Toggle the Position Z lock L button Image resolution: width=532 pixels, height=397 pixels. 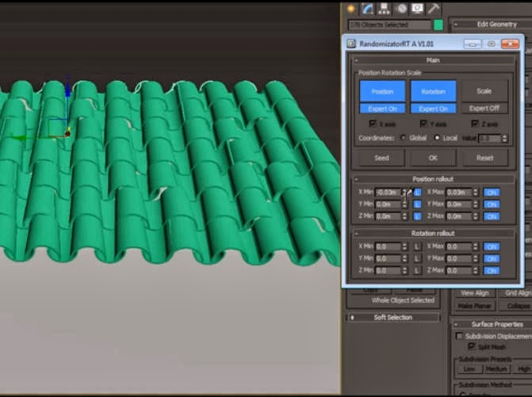click(x=417, y=216)
